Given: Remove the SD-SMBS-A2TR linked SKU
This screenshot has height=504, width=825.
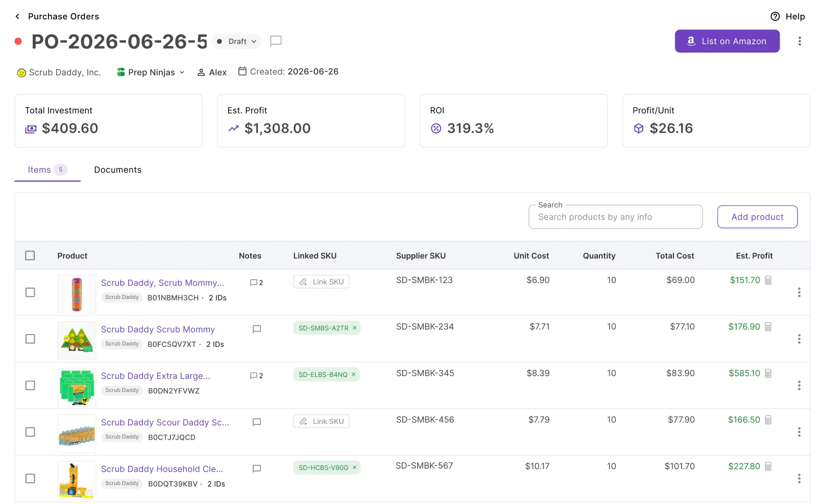Looking at the screenshot, I should pyautogui.click(x=354, y=328).
